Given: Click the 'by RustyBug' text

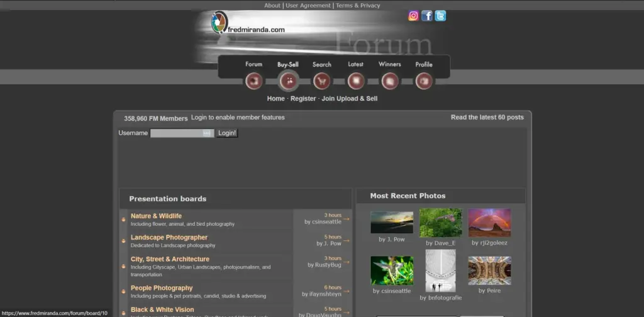Looking at the screenshot, I should click(x=325, y=265).
